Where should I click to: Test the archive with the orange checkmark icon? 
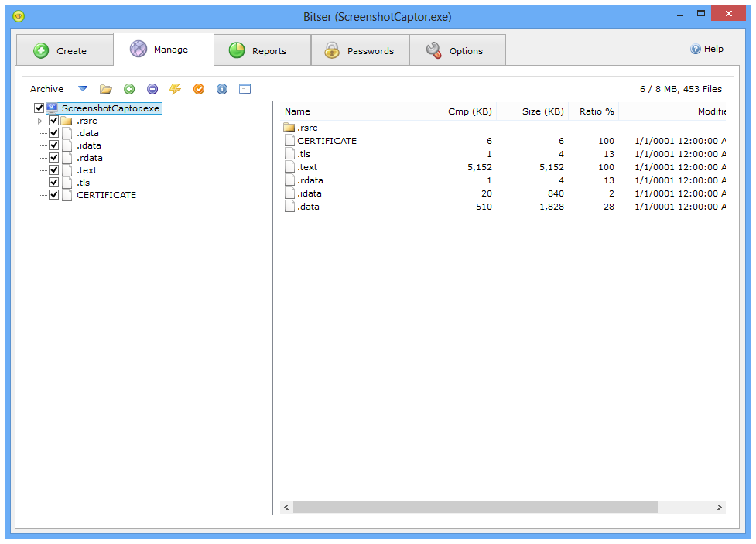199,88
